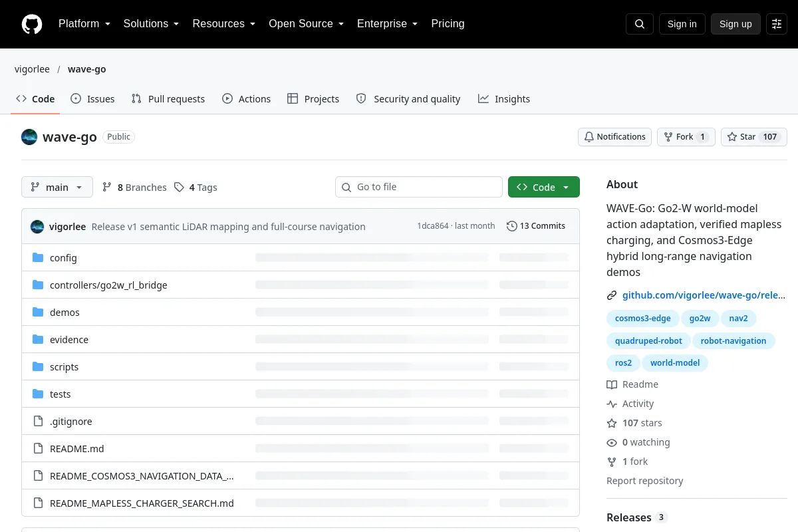Expand the Resources menu

[x=224, y=24]
